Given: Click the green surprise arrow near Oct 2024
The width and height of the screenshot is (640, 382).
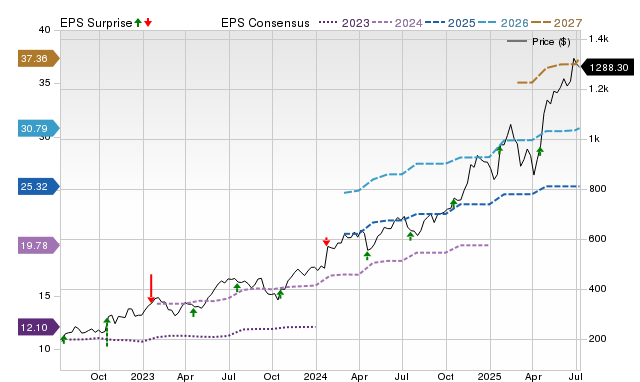Looking at the screenshot, I should pos(453,203).
